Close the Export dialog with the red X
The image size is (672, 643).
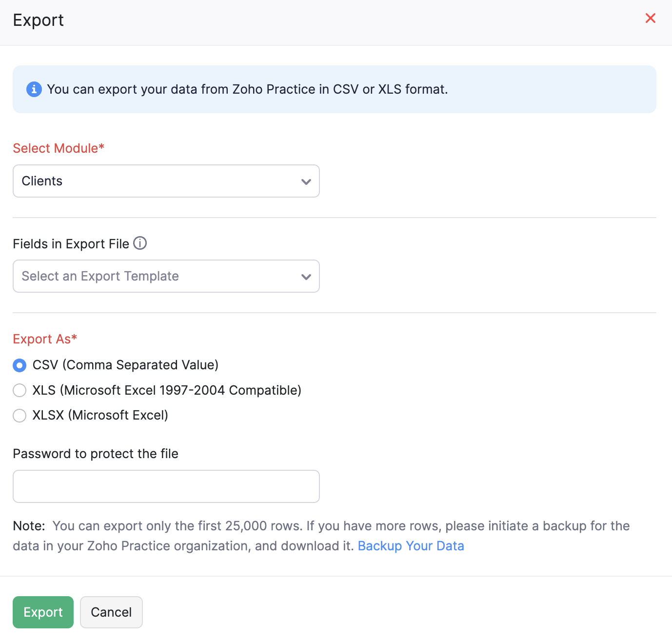coord(651,18)
